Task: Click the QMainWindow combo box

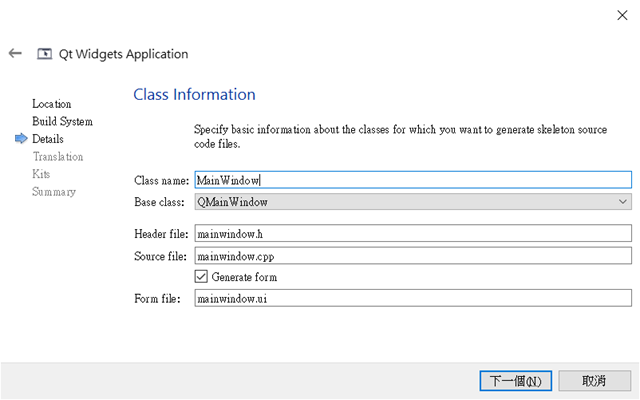Action: 413,202
